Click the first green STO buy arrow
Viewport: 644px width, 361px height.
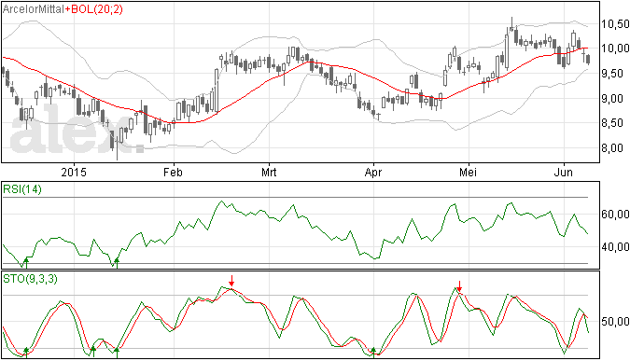pos(26,353)
